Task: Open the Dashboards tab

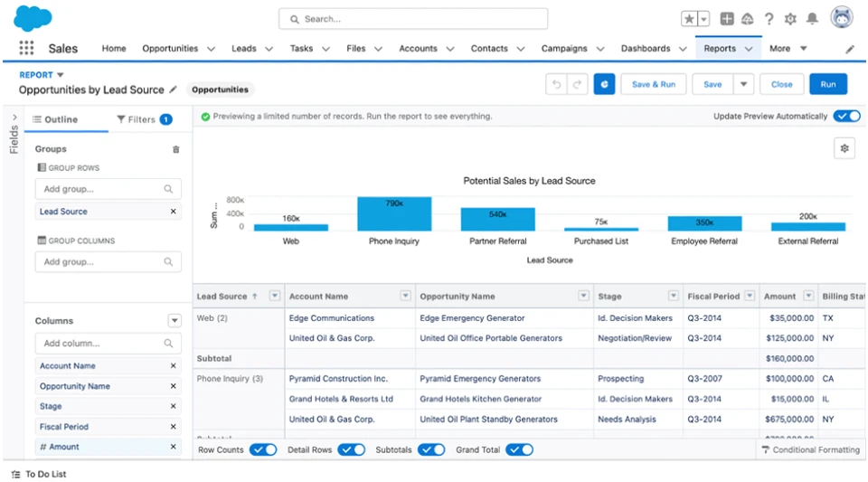Action: point(646,49)
